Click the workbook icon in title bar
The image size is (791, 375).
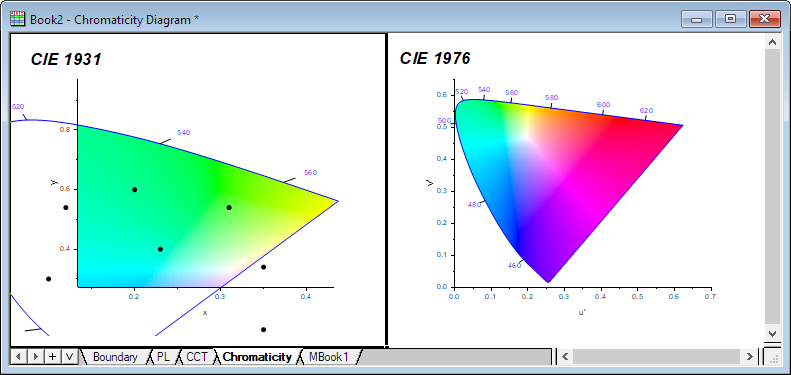[18, 20]
